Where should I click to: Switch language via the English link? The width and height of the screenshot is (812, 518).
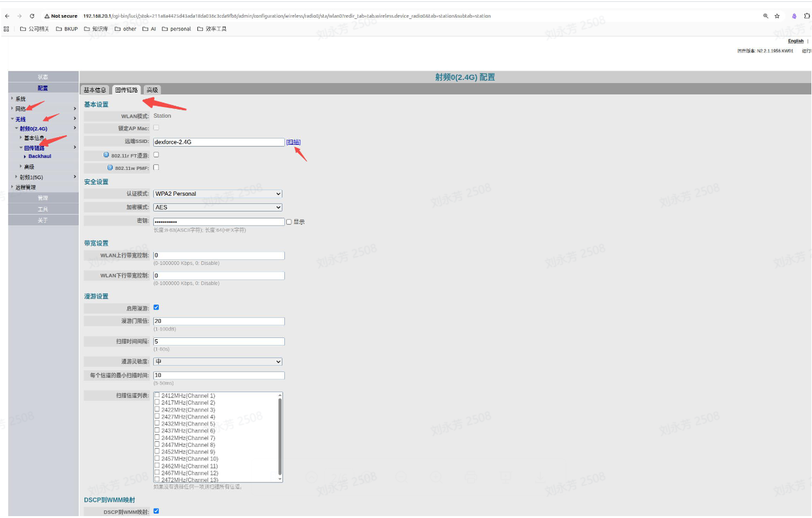[796, 41]
